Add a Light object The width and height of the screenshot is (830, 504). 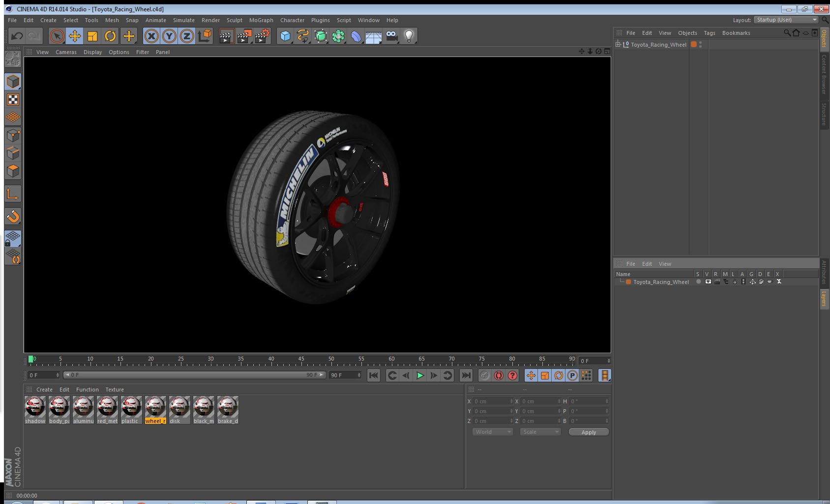tap(409, 36)
